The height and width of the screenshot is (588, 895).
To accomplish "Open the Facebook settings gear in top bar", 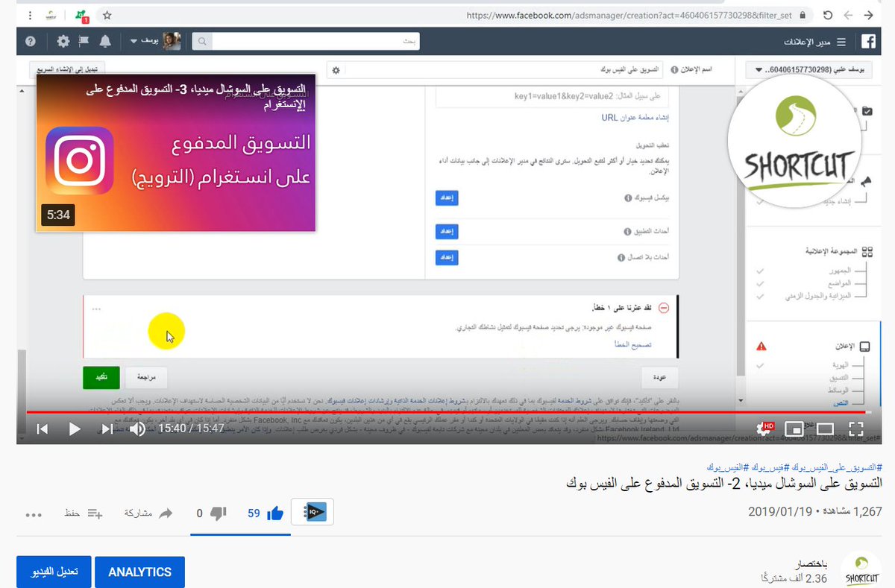I will [x=63, y=42].
